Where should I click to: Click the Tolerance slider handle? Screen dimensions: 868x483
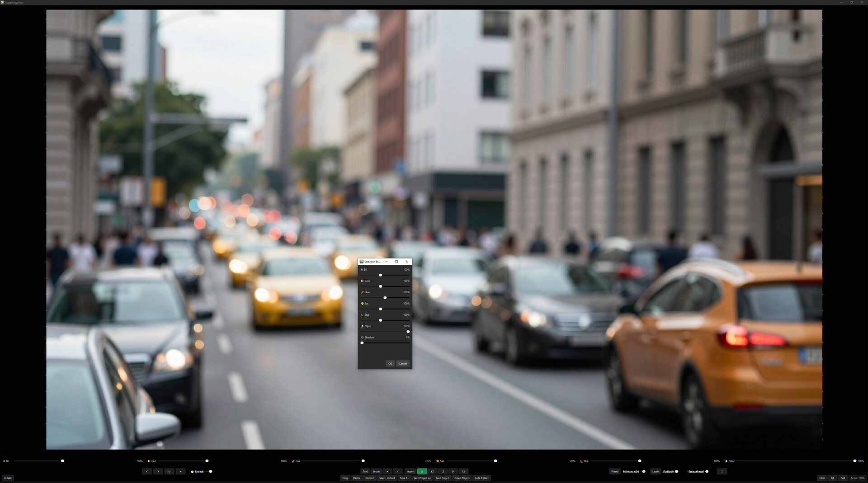click(644, 471)
